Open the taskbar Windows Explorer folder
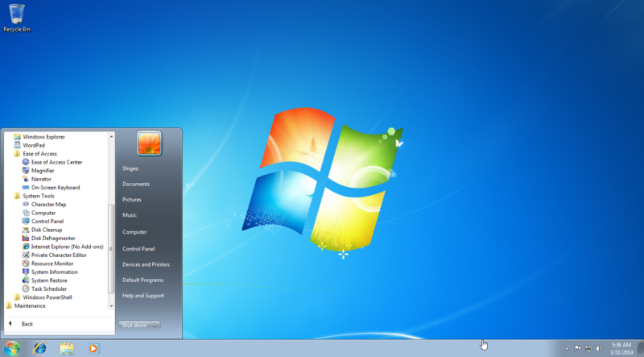The width and height of the screenshot is (644, 357). (67, 349)
